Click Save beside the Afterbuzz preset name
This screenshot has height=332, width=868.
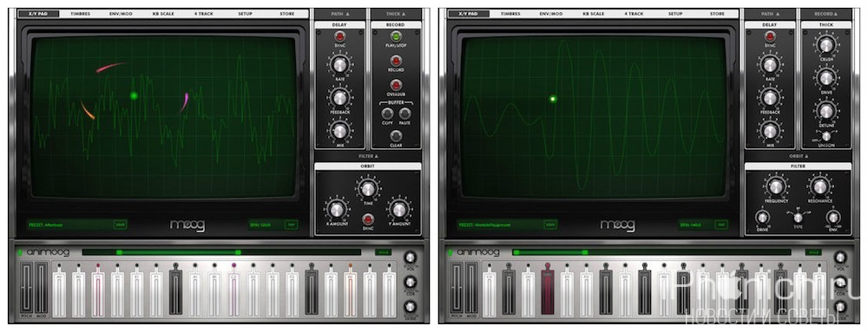coord(120,225)
